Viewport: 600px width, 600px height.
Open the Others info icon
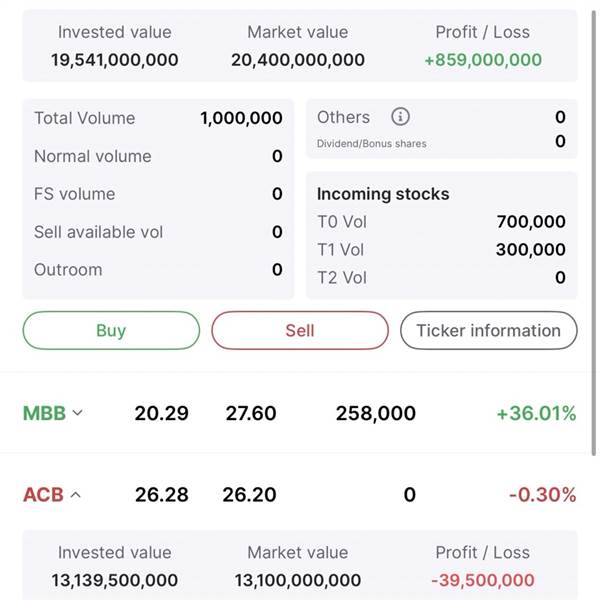point(400,117)
